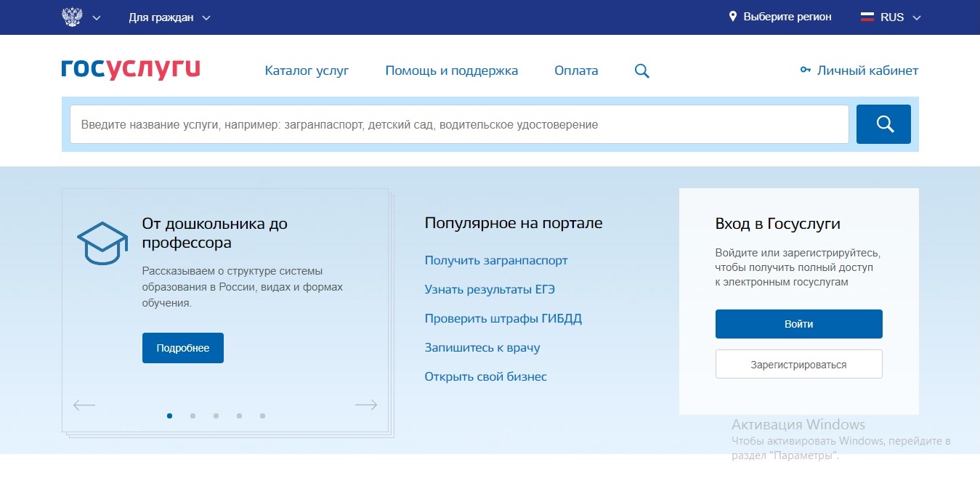Image resolution: width=980 pixels, height=486 pixels.
Task: Click the 'Зарегистрироваться' button
Action: click(x=799, y=364)
